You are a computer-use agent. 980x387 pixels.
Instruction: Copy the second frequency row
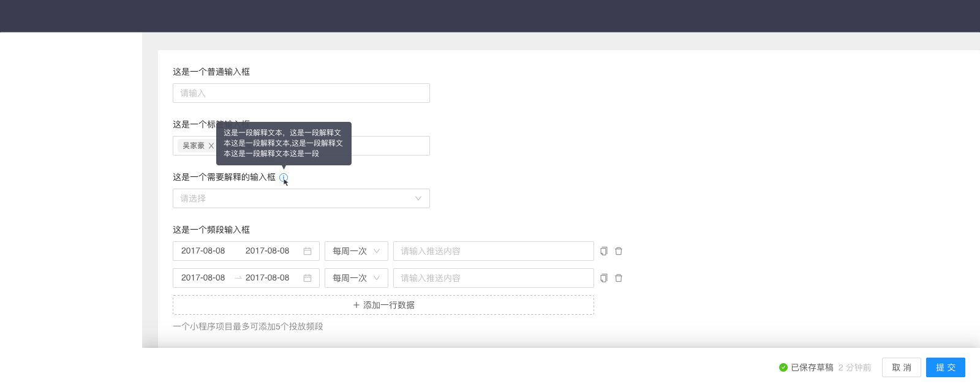click(604, 278)
